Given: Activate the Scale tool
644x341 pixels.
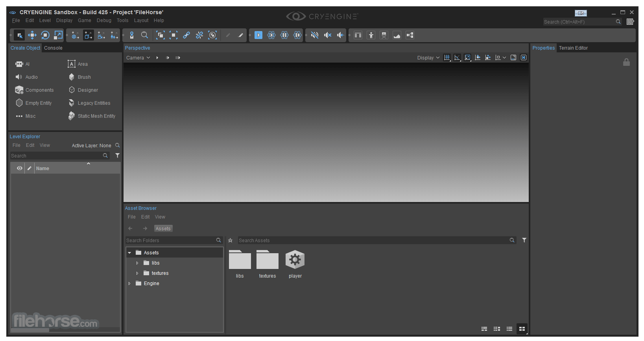Looking at the screenshot, I should 58,35.
